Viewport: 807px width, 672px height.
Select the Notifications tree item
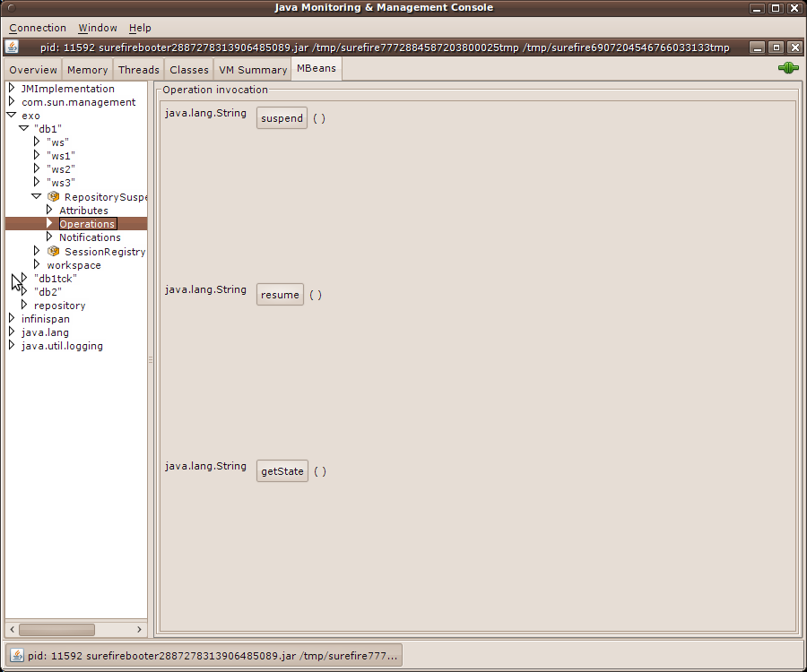90,237
